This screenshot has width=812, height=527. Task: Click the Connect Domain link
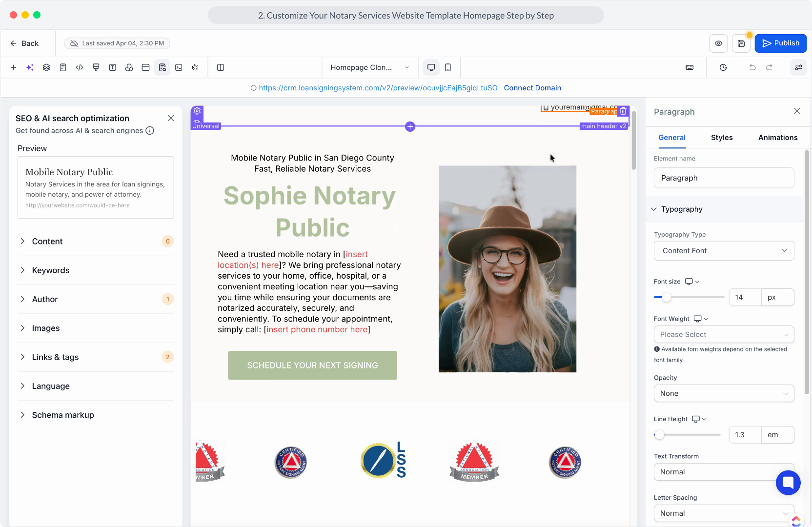click(532, 88)
